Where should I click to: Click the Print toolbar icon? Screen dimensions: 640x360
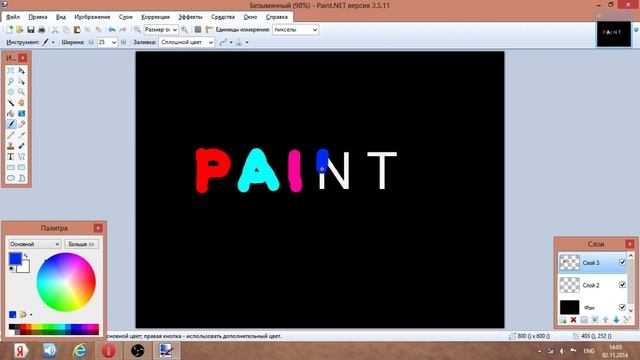pyautogui.click(x=41, y=29)
